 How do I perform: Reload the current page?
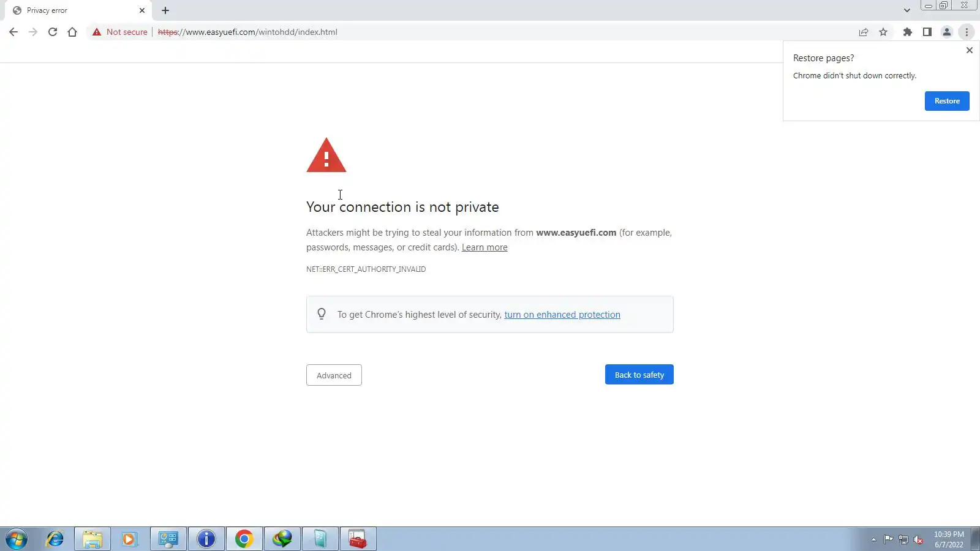53,32
